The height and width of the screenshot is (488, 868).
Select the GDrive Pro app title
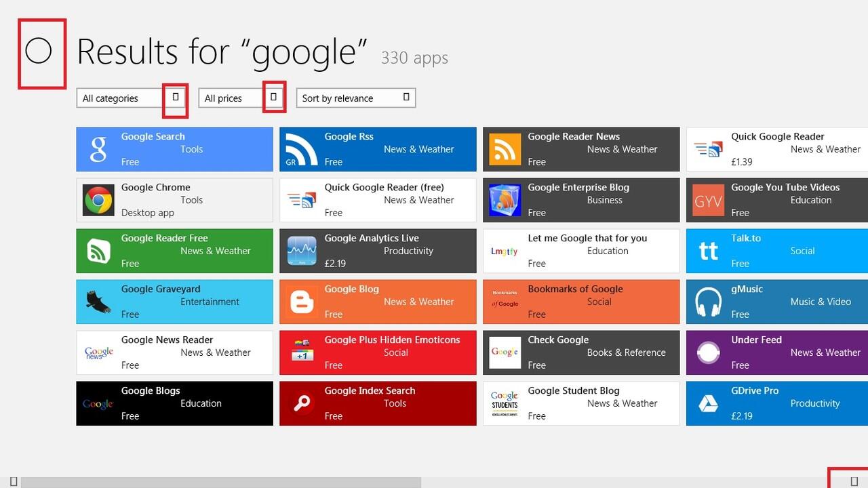point(755,390)
